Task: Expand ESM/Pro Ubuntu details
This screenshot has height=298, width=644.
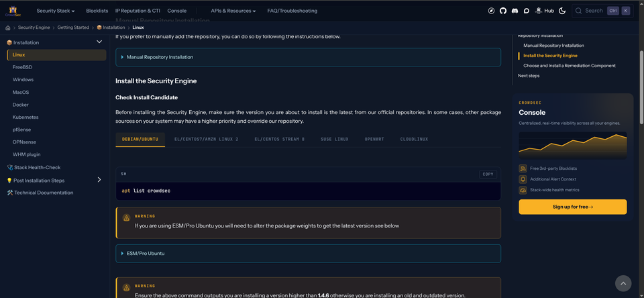Action: tap(308, 254)
